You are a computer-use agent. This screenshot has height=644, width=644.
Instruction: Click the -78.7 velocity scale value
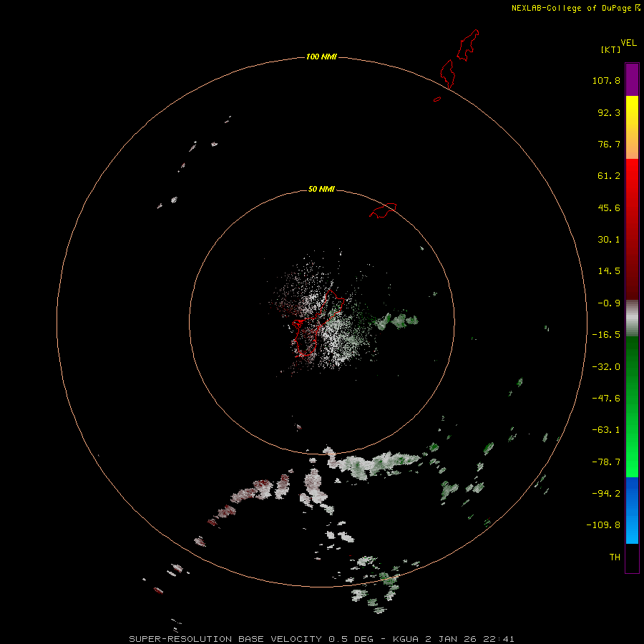pos(606,462)
